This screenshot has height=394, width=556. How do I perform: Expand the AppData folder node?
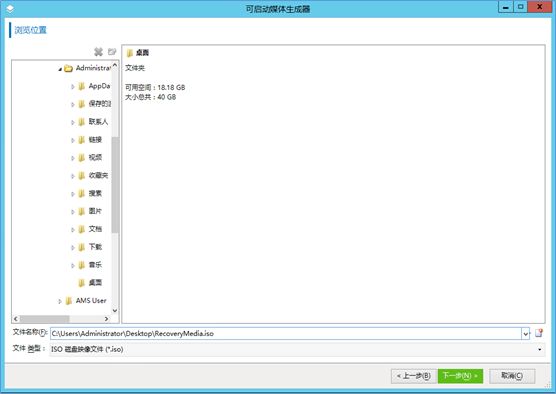(x=73, y=87)
